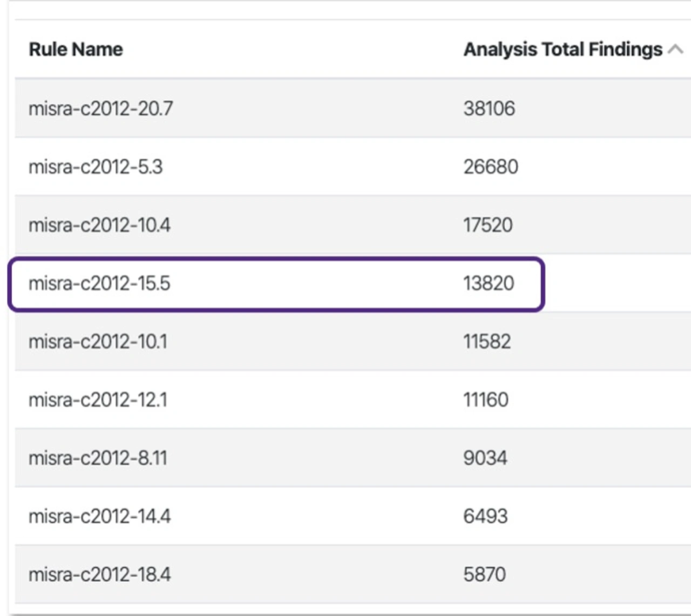Viewport: 691px width, 616px height.
Task: Select the misra-c2012-12.1 rule name
Action: [x=98, y=400]
